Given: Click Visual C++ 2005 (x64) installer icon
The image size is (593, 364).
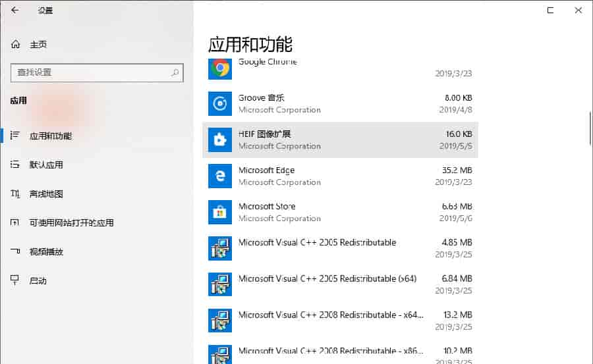Looking at the screenshot, I should pos(220,284).
